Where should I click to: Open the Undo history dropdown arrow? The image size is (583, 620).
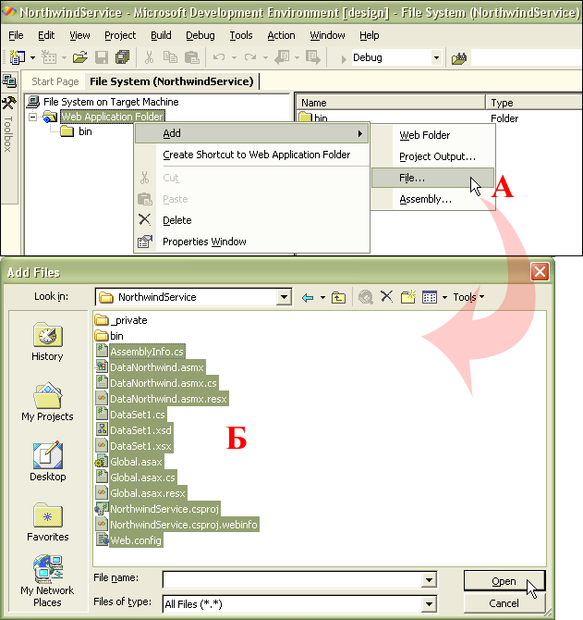(234, 58)
